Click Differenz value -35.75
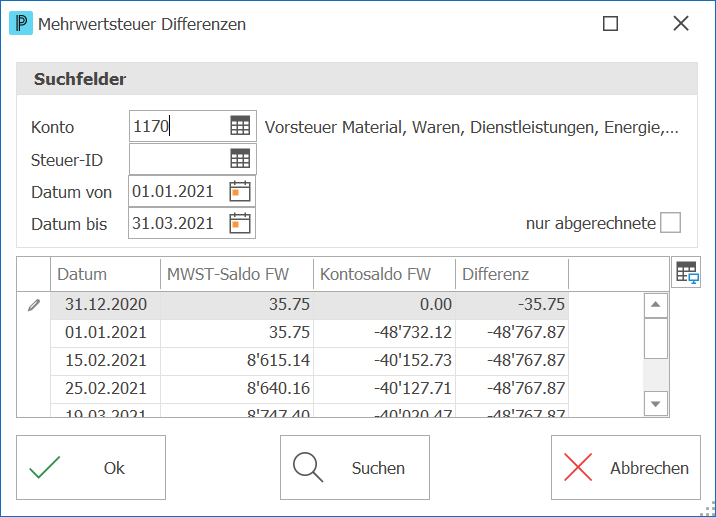The width and height of the screenshot is (716, 517). click(541, 305)
